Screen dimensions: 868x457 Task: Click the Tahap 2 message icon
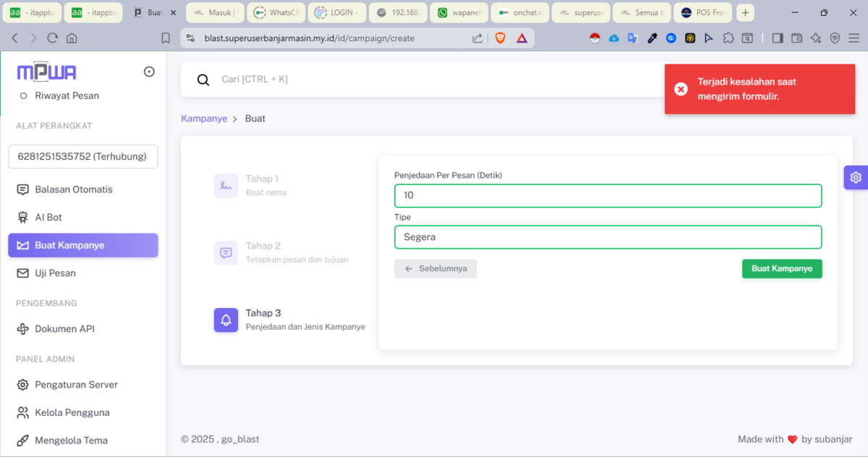tap(226, 252)
